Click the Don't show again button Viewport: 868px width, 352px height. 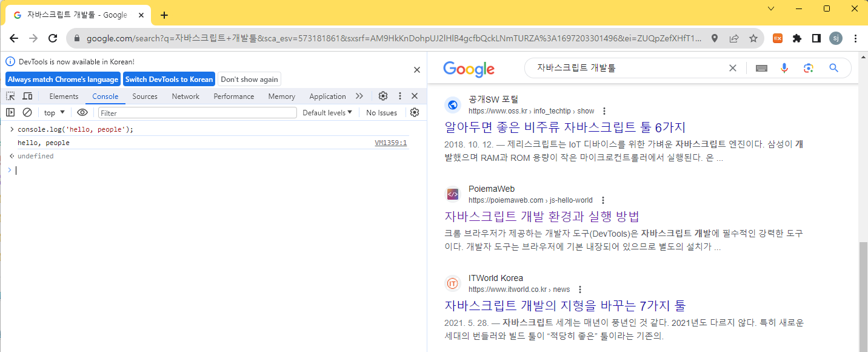point(249,79)
